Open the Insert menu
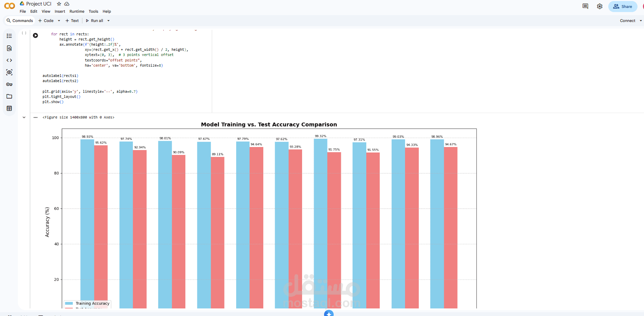Viewport: 644px width, 316px height. [60, 11]
